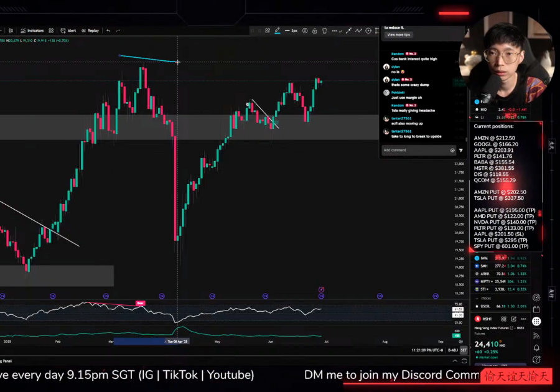Image resolution: width=560 pixels, height=392 pixels.
Task: Open the help center question icon
Action: 536,360
